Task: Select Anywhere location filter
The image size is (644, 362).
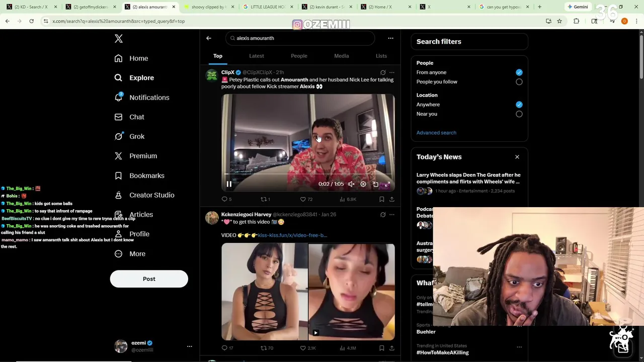Action: tap(519, 105)
